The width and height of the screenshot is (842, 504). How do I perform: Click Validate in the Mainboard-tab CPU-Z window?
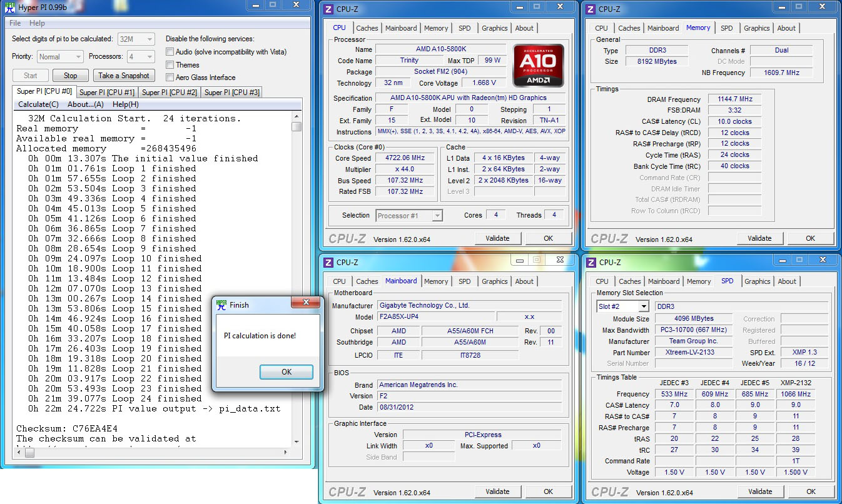pyautogui.click(x=497, y=491)
